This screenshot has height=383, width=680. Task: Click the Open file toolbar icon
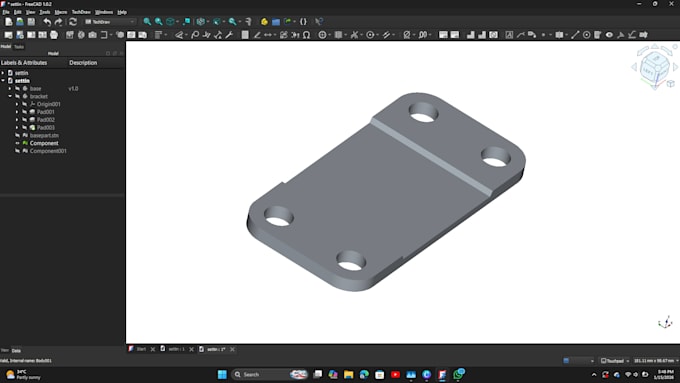pyautogui.click(x=20, y=22)
